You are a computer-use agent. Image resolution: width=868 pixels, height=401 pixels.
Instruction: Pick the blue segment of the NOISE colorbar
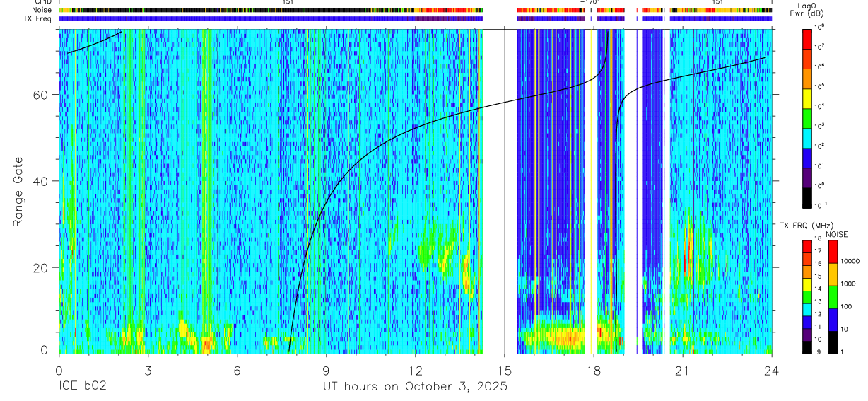pos(833,319)
